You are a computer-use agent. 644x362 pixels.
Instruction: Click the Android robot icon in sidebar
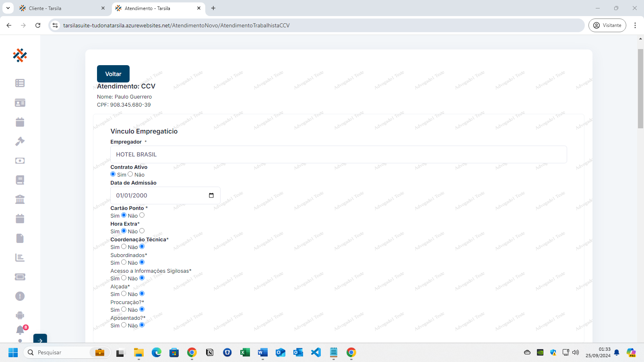[x=20, y=315]
